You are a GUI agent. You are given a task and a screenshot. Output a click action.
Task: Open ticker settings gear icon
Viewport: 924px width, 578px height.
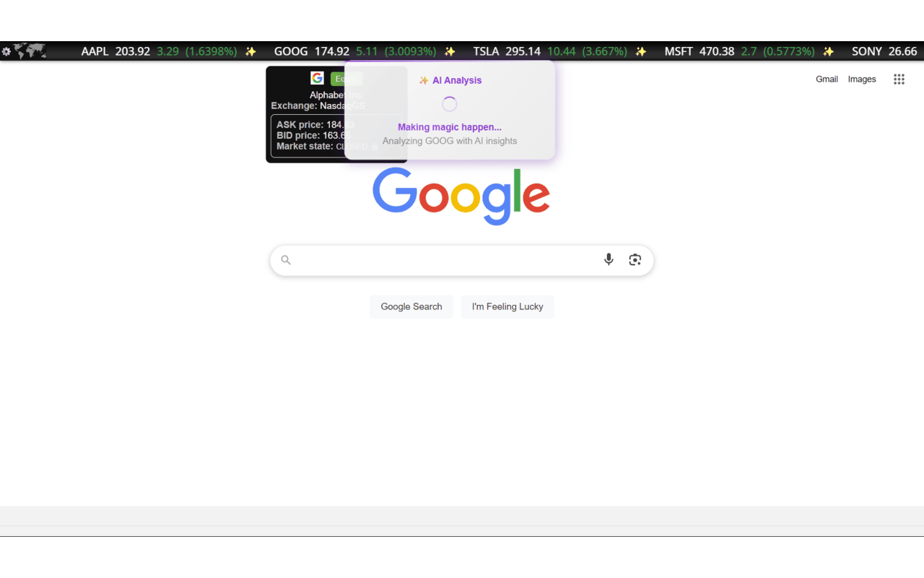tap(6, 51)
